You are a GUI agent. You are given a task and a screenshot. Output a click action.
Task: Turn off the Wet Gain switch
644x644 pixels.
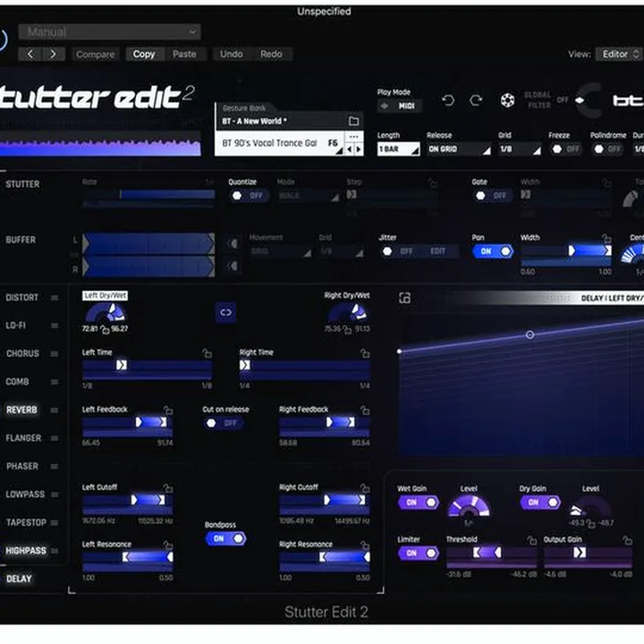click(x=418, y=503)
